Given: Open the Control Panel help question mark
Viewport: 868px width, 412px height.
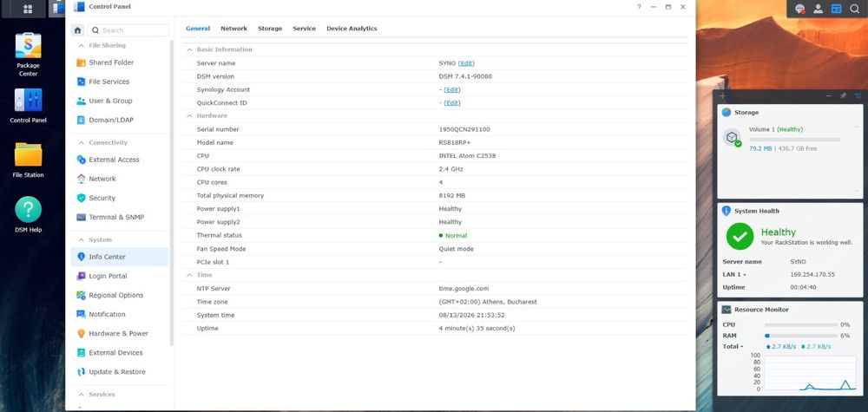Looking at the screenshot, I should pyautogui.click(x=639, y=7).
